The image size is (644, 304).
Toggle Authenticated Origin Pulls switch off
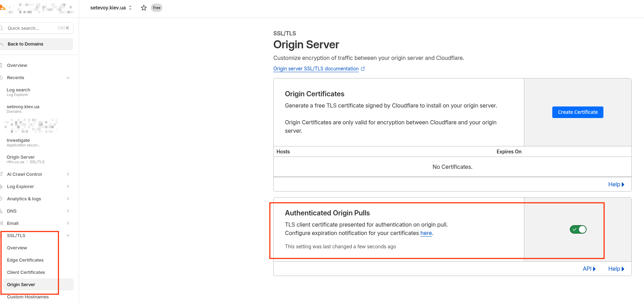click(x=578, y=229)
